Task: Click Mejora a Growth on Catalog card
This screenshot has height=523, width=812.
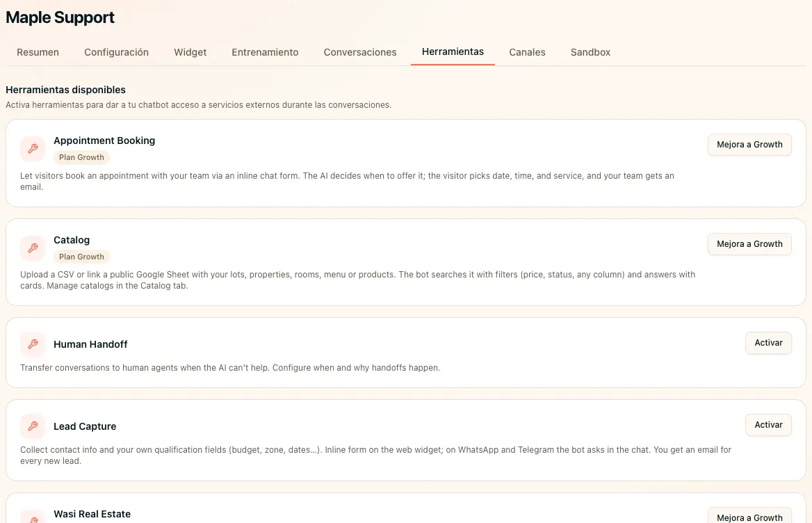Action: pos(749,244)
